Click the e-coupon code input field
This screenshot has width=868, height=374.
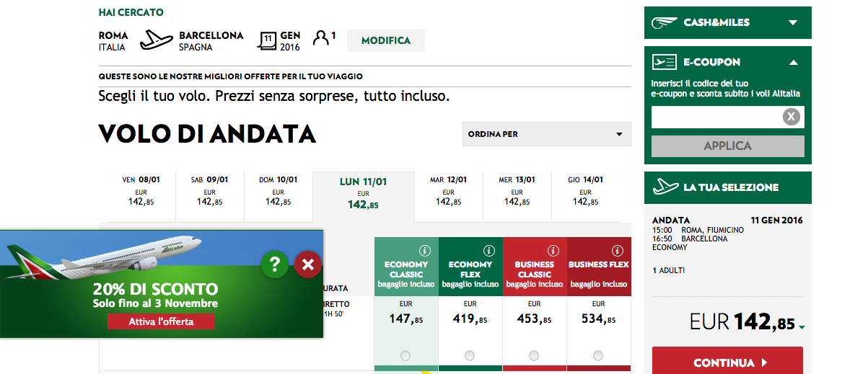click(x=716, y=117)
